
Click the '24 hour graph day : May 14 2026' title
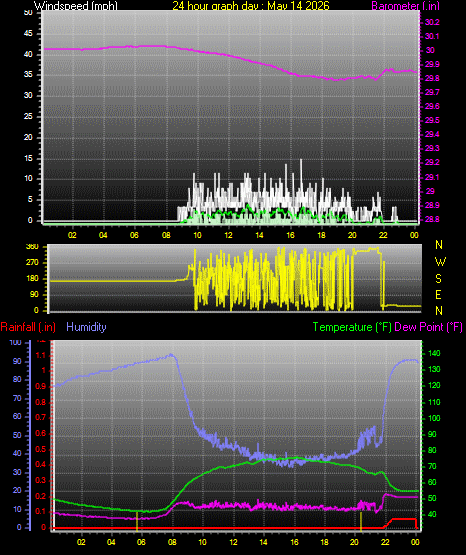pyautogui.click(x=251, y=5)
